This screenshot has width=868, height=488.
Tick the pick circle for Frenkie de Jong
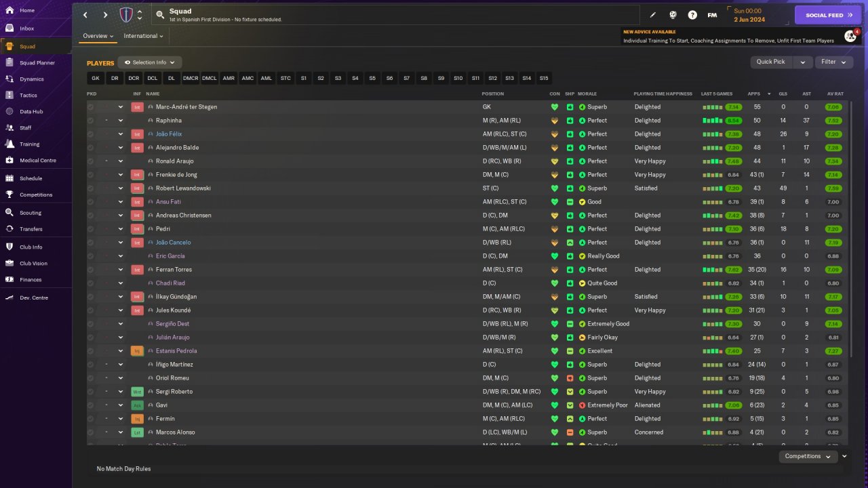point(91,175)
